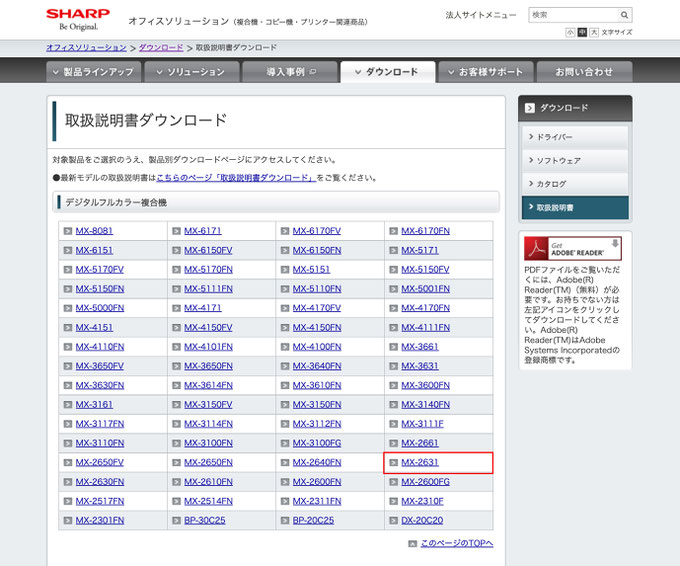
Task: Click the page-top arrow icon
Action: tap(412, 543)
